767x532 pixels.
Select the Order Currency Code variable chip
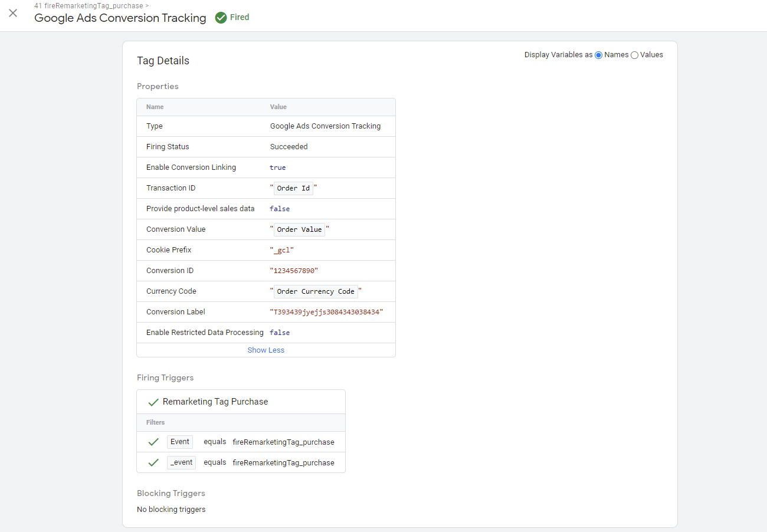tap(315, 291)
